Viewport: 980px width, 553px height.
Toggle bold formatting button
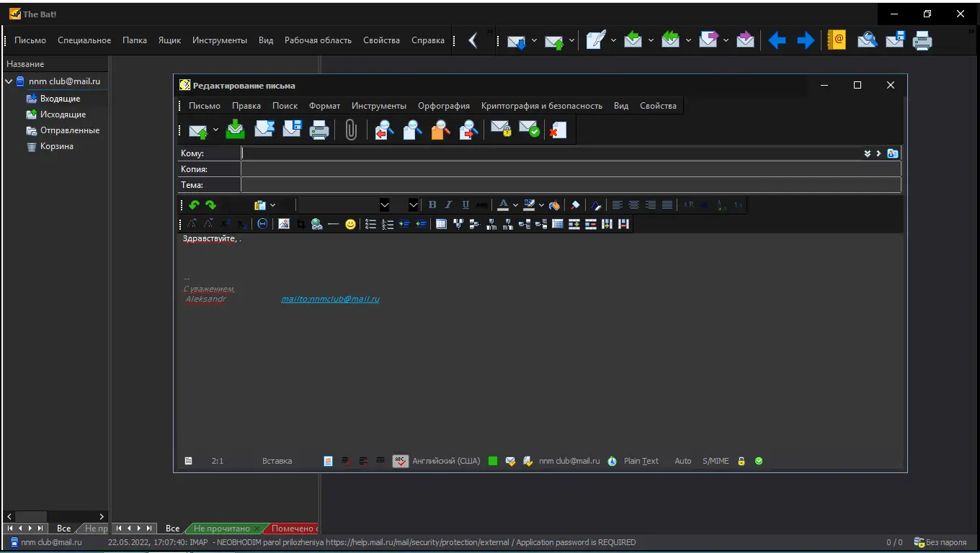click(x=432, y=205)
